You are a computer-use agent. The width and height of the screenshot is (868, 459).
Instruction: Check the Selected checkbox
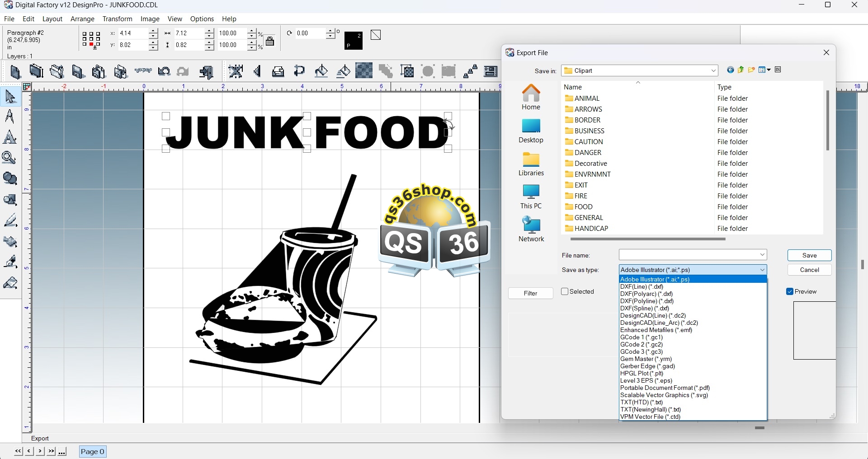coord(565,292)
